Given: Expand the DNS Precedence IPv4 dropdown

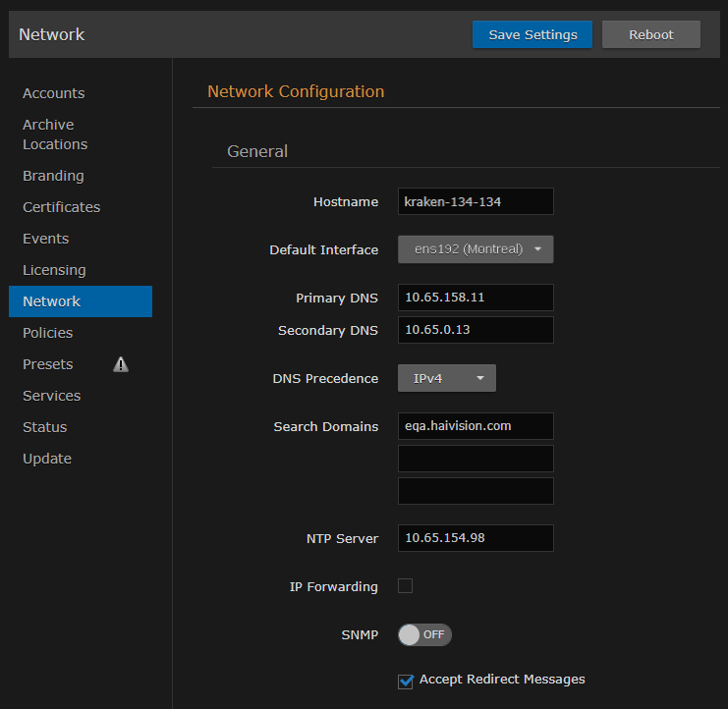Looking at the screenshot, I should (446, 378).
